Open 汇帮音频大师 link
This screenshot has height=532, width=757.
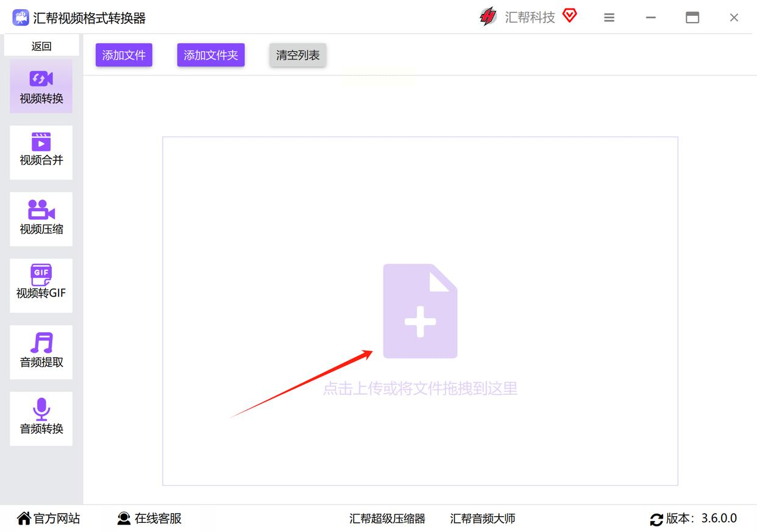point(483,519)
